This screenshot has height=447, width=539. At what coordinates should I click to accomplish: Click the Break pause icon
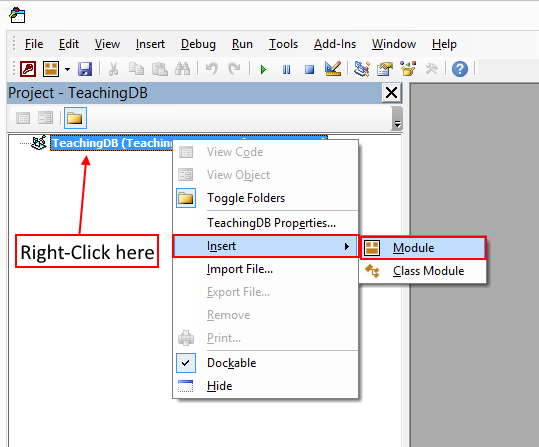pos(286,69)
